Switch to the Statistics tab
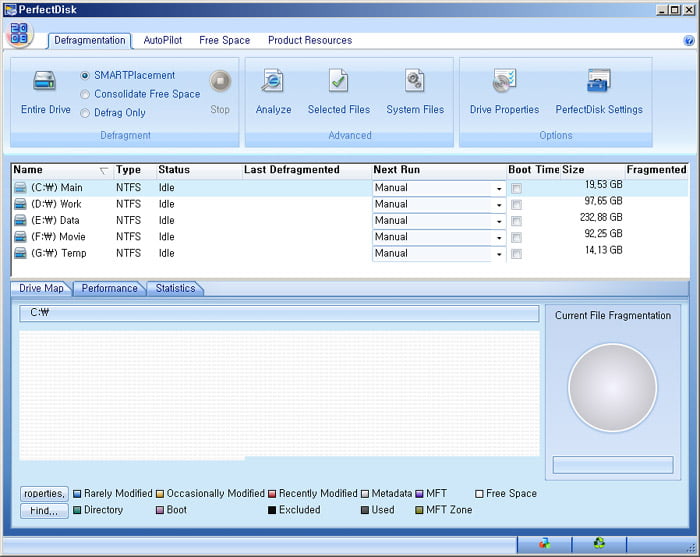The height and width of the screenshot is (557, 700). (175, 288)
